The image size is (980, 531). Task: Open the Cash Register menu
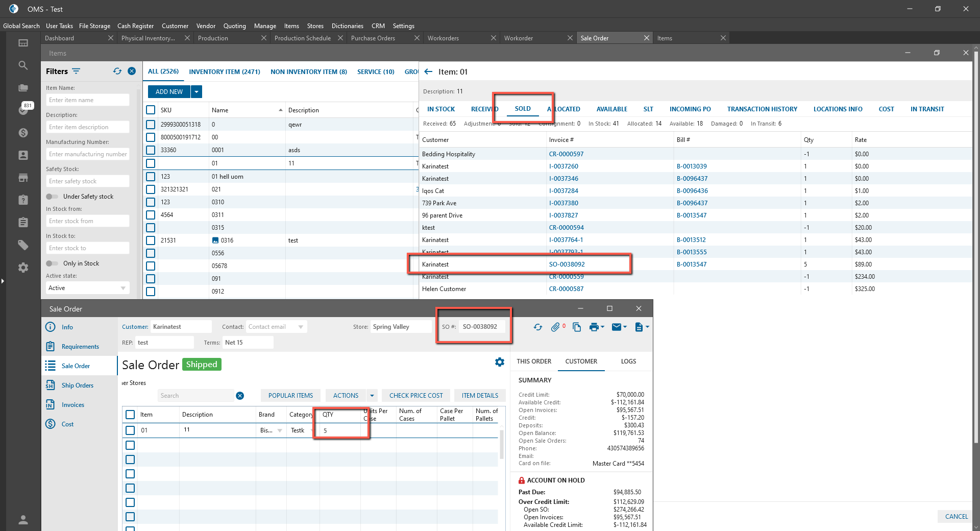point(135,26)
